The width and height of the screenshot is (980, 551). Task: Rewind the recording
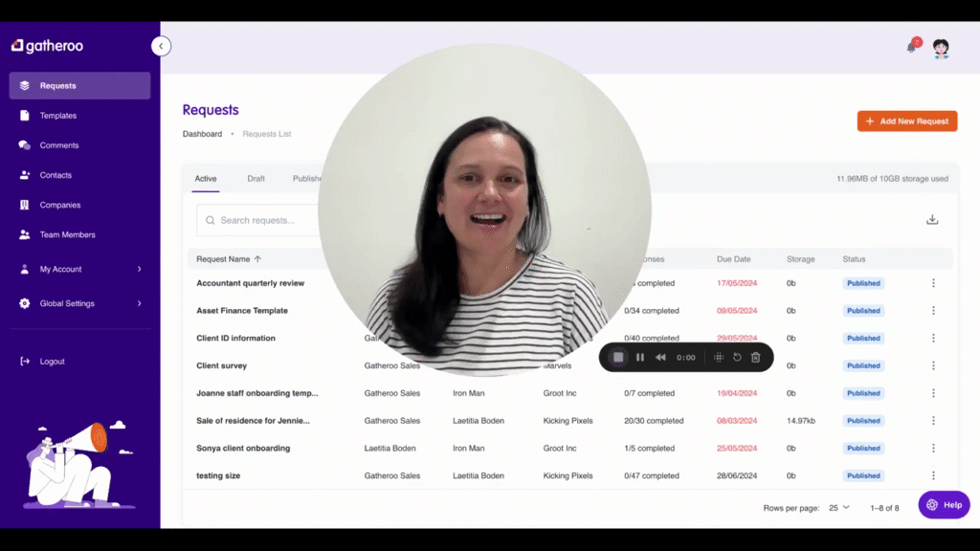[660, 358]
